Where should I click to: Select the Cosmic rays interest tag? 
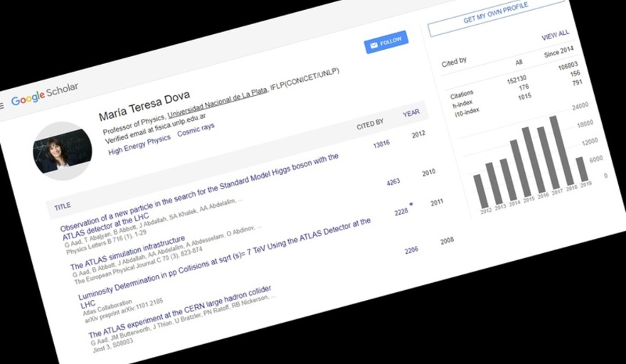196,129
